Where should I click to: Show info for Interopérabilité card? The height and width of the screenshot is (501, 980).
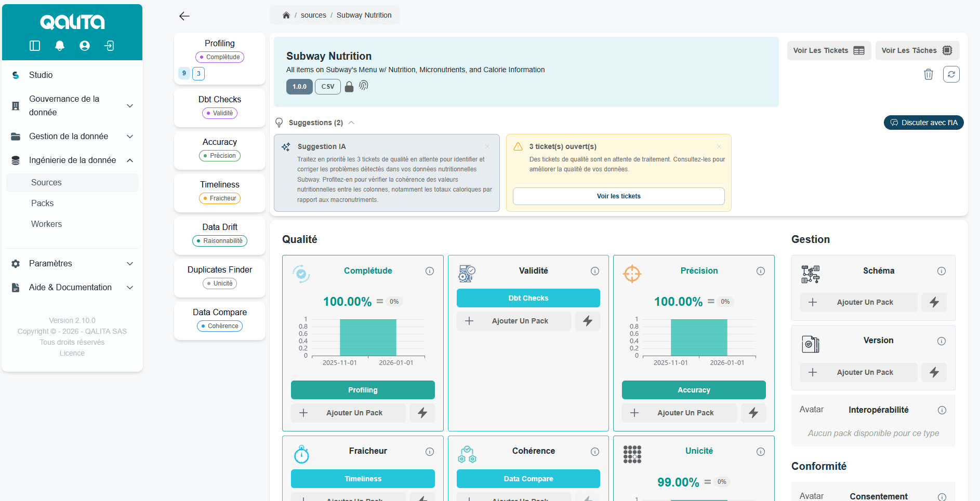click(x=942, y=410)
